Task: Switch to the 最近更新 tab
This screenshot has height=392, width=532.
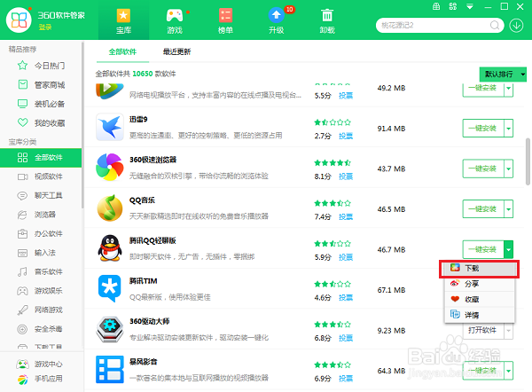Action: pos(176,52)
